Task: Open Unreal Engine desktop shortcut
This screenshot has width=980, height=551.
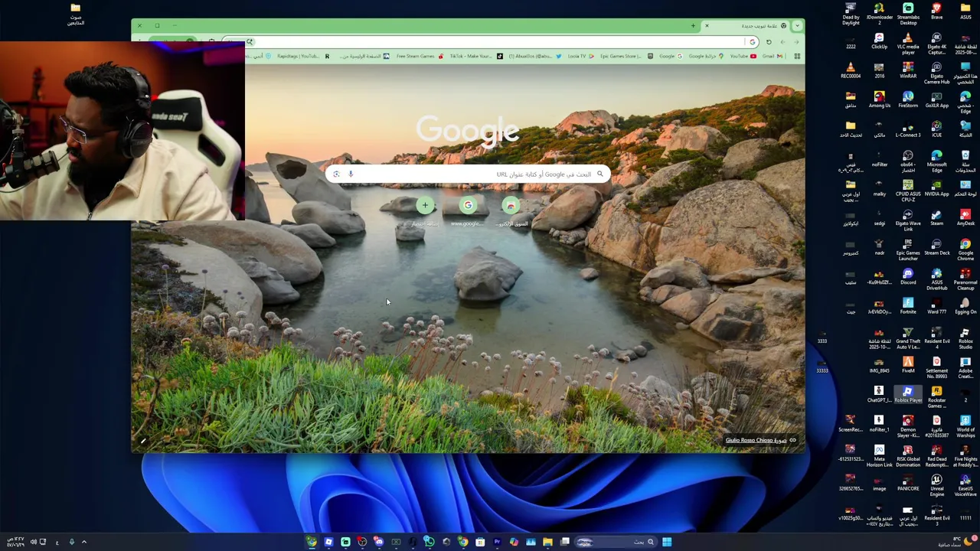Action: (x=936, y=486)
